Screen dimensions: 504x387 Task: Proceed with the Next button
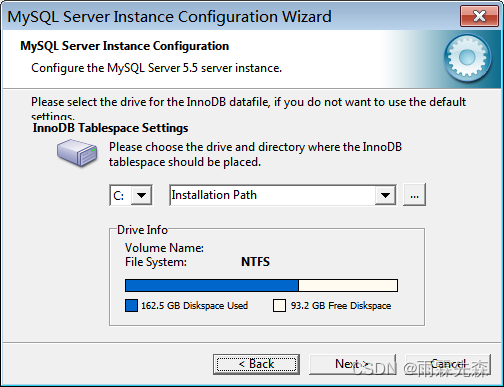point(352,364)
